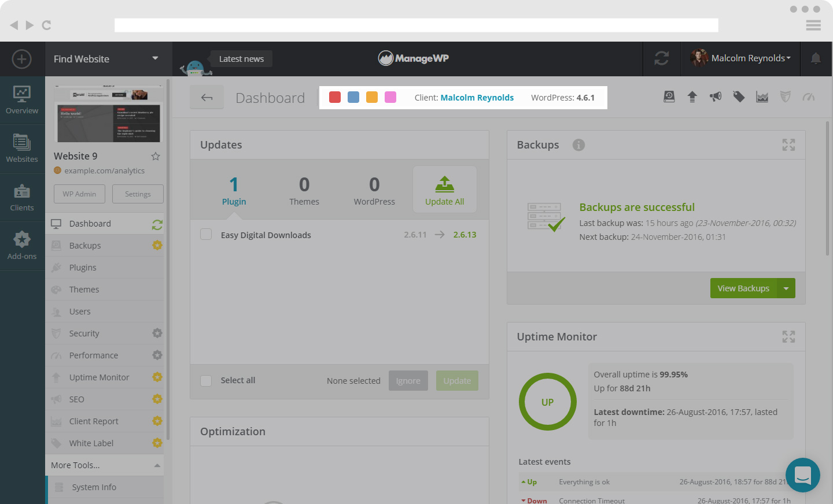Click the website Settings button
The height and width of the screenshot is (504, 833).
click(138, 194)
